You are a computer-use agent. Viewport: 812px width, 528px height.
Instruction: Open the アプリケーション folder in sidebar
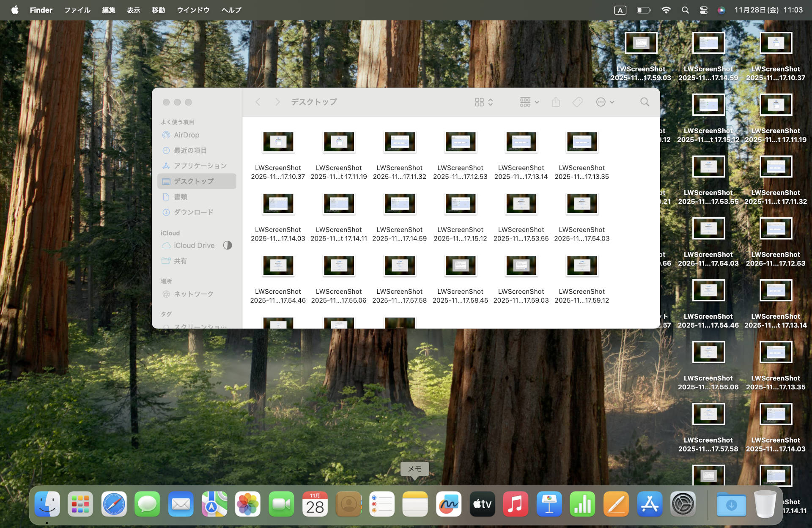pyautogui.click(x=200, y=165)
